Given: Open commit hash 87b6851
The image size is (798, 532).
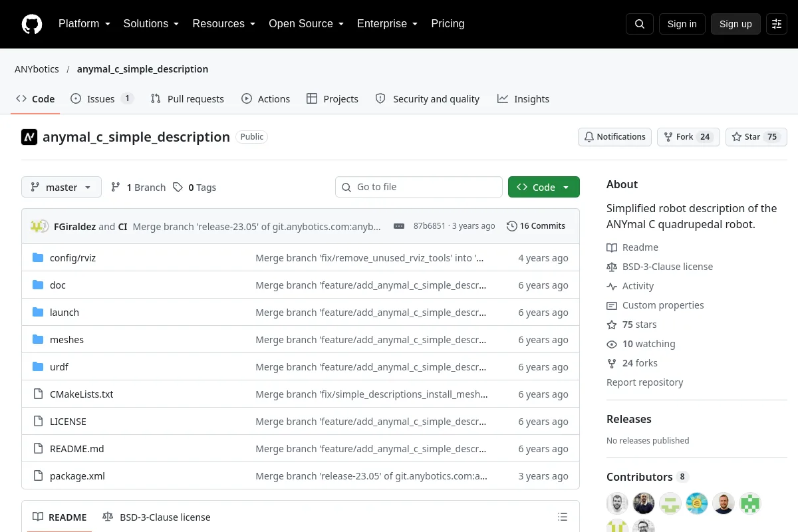Looking at the screenshot, I should tap(430, 226).
